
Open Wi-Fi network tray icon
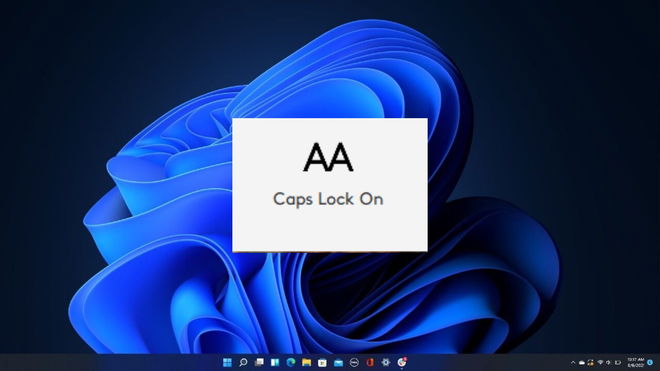click(x=600, y=363)
